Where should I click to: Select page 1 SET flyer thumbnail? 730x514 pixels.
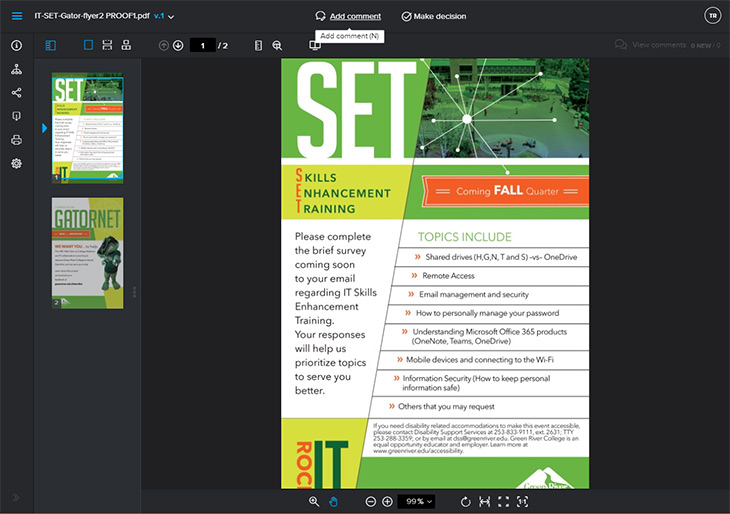point(88,128)
